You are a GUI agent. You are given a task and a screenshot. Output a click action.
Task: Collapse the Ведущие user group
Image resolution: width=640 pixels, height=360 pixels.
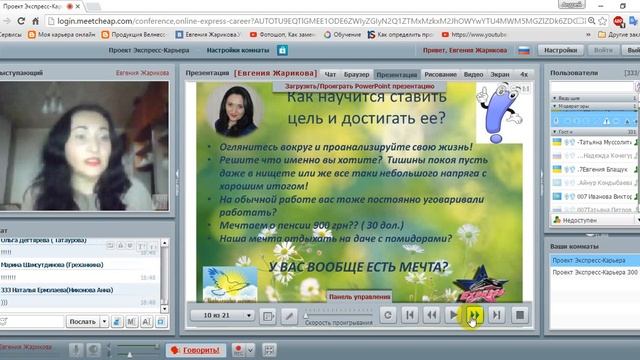(x=554, y=98)
